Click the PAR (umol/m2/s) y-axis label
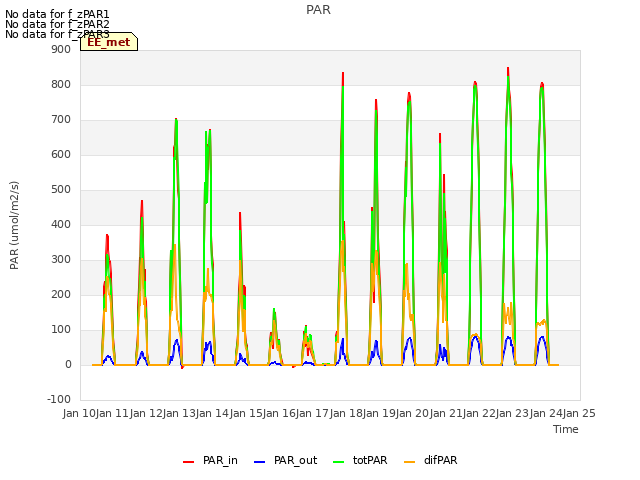 [14, 225]
